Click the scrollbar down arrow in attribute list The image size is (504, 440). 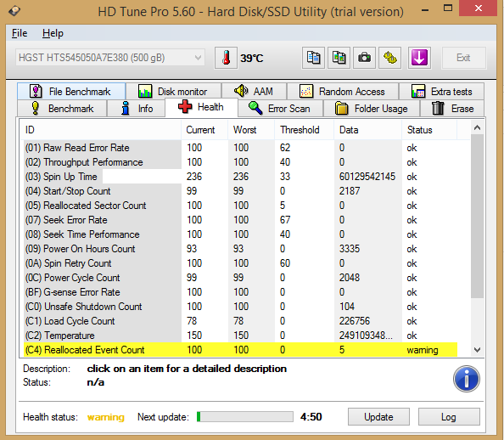pyautogui.click(x=478, y=350)
